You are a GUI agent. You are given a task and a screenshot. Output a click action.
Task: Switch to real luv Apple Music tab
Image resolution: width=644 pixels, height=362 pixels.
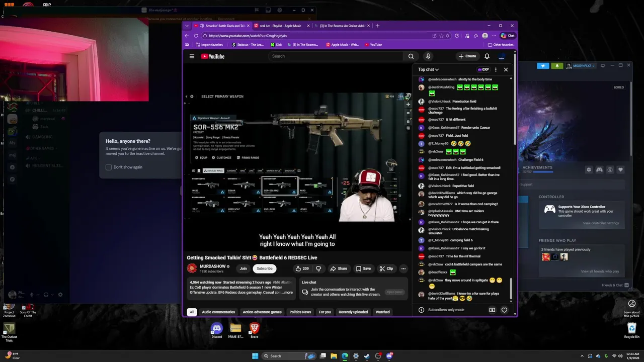(x=280, y=26)
